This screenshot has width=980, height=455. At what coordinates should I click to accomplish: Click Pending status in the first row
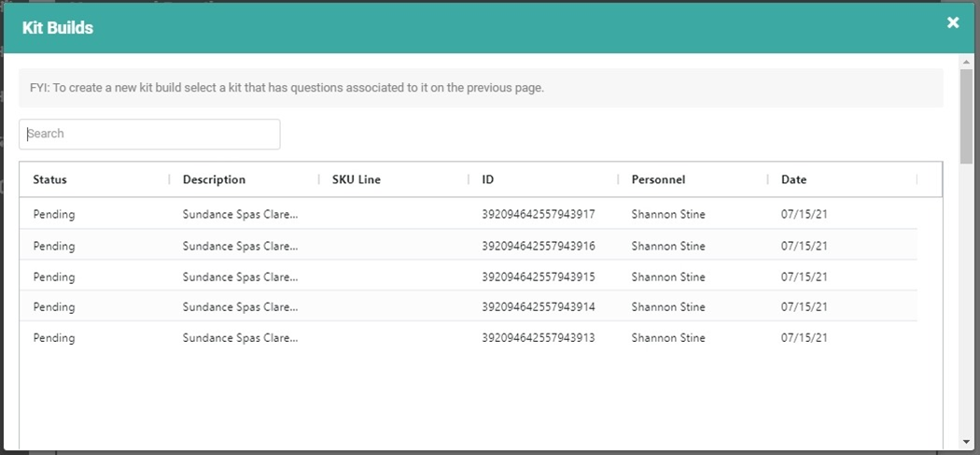tap(54, 214)
